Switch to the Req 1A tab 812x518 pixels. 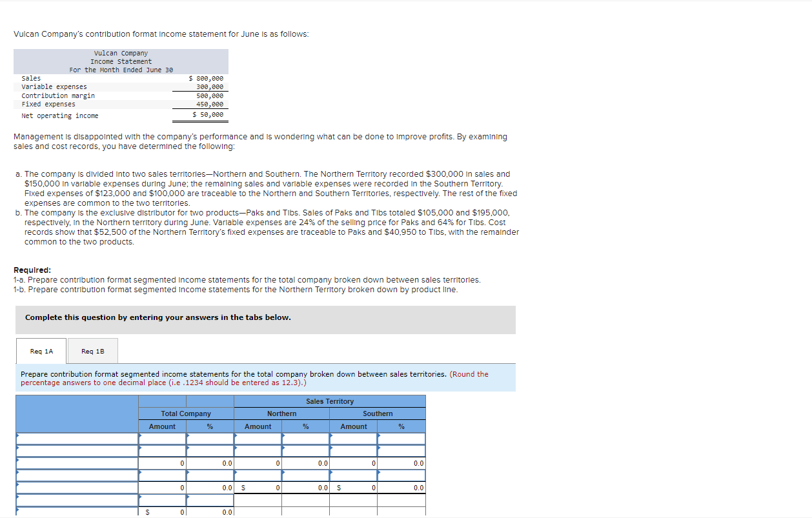tap(41, 351)
